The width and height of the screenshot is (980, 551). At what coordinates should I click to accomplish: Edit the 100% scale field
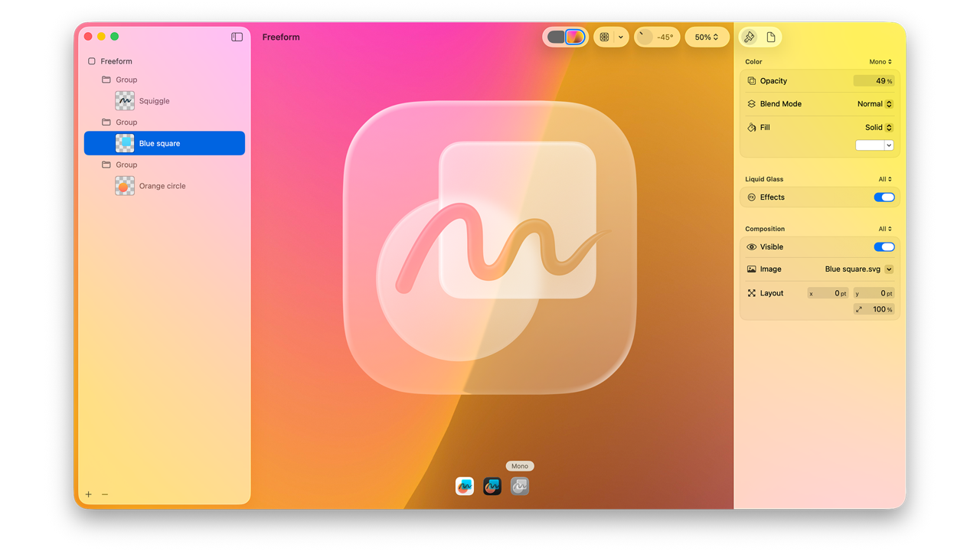pyautogui.click(x=874, y=309)
